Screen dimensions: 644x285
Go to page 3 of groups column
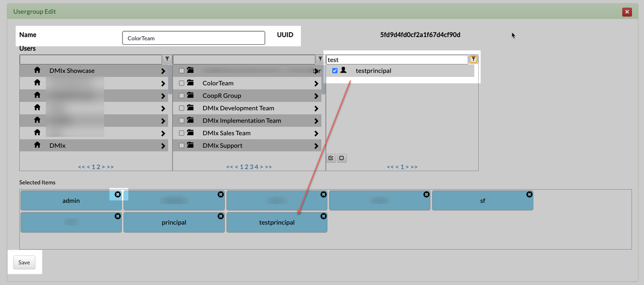click(x=251, y=167)
